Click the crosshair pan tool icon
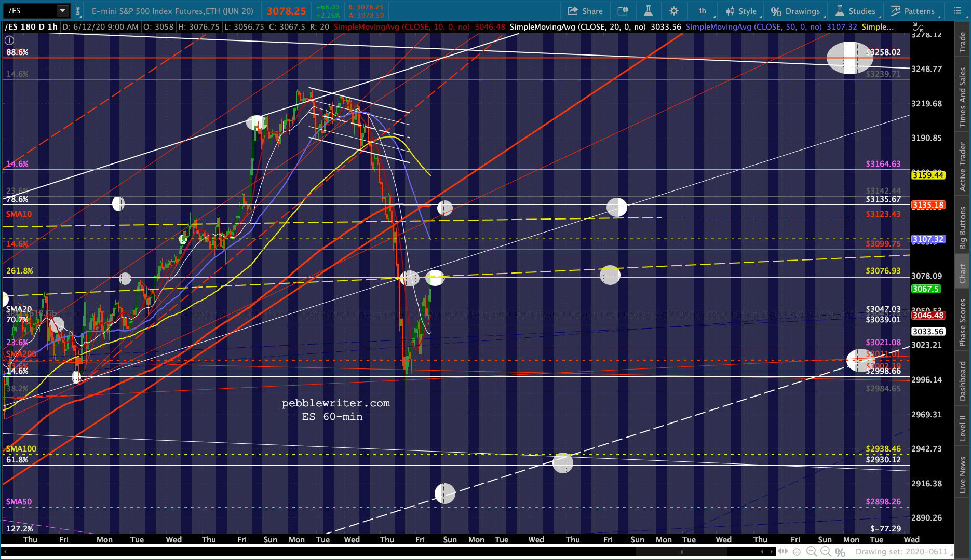Viewport: 971px width, 560px height. click(x=797, y=552)
